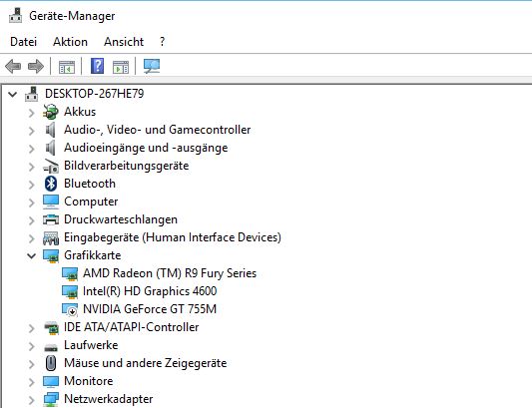
Task: Select the NVIDIA GeForce GT 755M device icon
Action: [x=70, y=309]
